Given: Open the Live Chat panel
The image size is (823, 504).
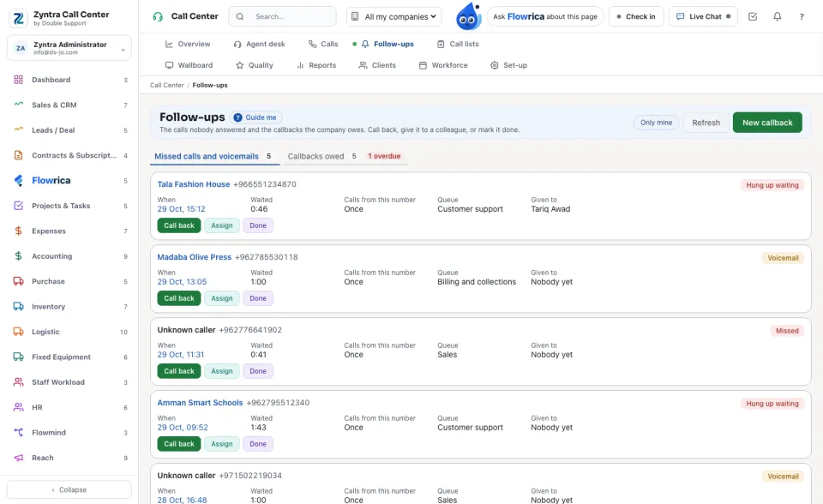Looking at the screenshot, I should click(x=703, y=17).
